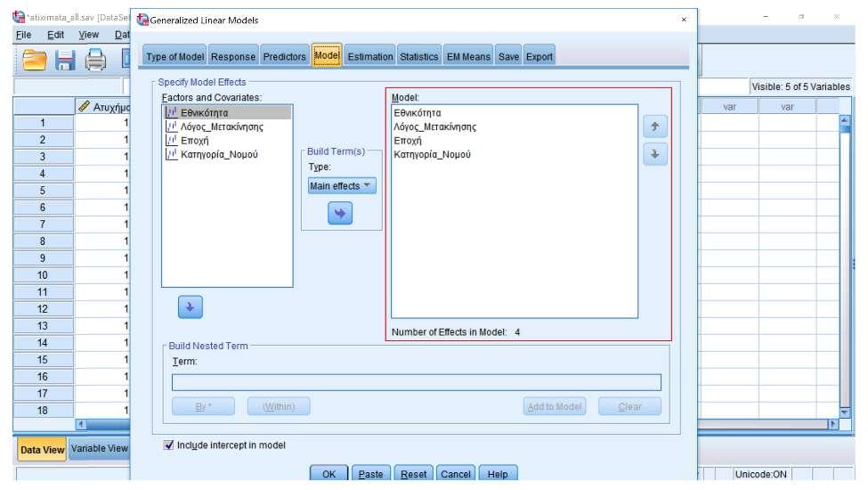Open the File menu in SPSS
The width and height of the screenshot is (868, 490).
(x=23, y=35)
